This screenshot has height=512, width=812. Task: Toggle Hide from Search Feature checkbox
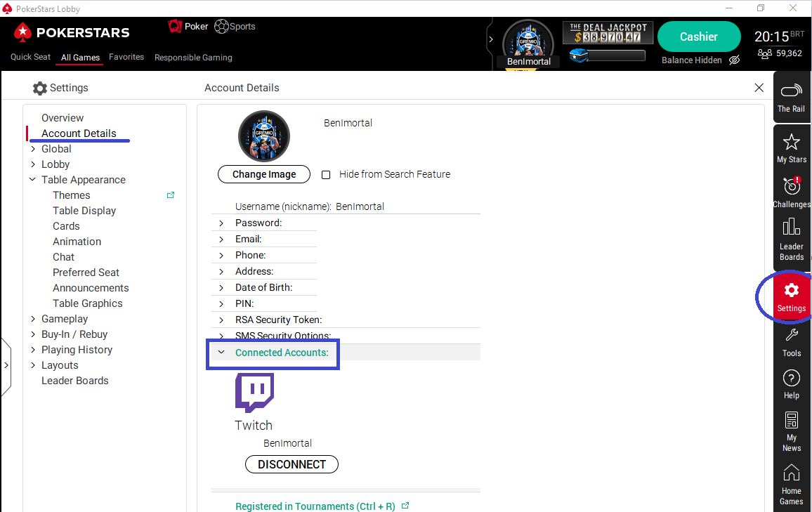pos(326,175)
